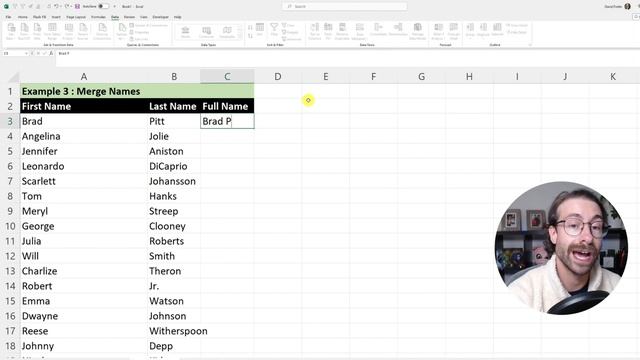Open the Outline dialog launcher
The image size is (640, 360).
click(530, 45)
